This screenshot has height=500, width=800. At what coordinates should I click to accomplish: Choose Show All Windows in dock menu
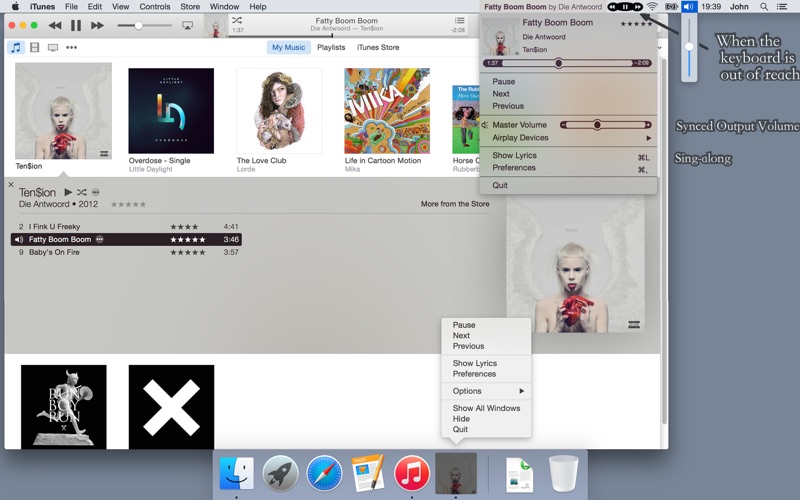[486, 408]
